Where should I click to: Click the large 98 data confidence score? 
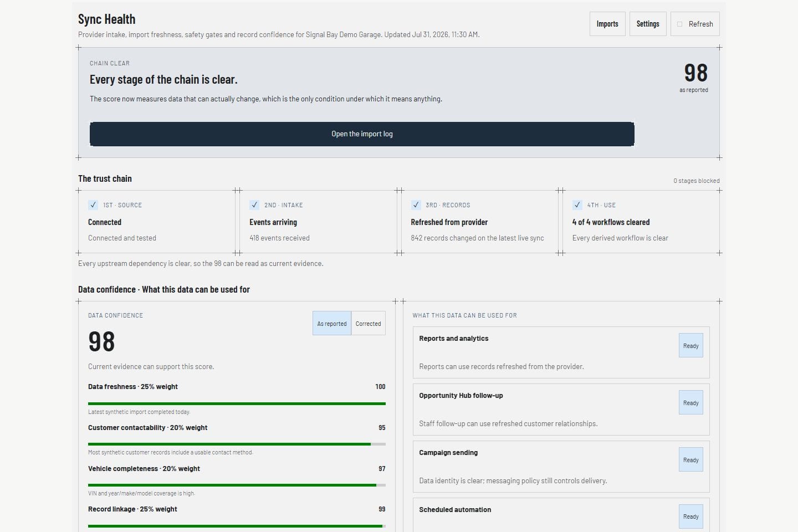101,342
